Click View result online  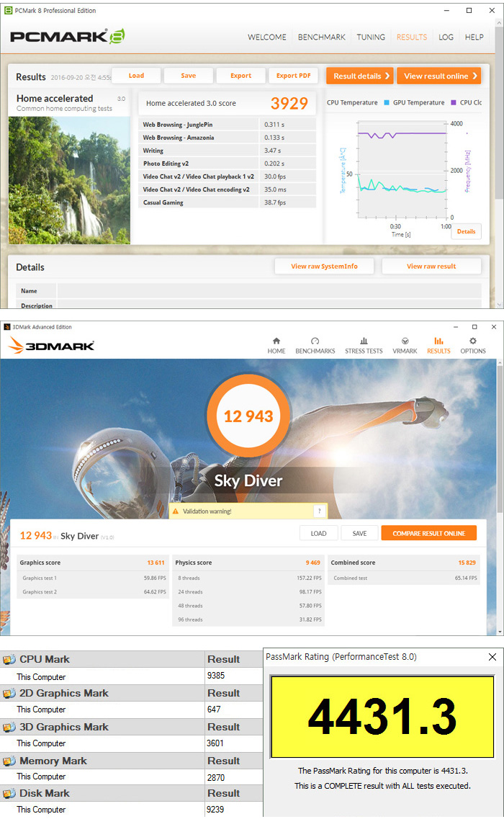tap(438, 76)
